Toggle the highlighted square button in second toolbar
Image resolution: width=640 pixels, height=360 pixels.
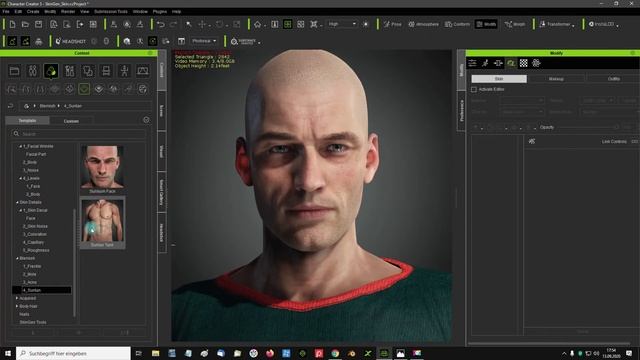tap(153, 41)
